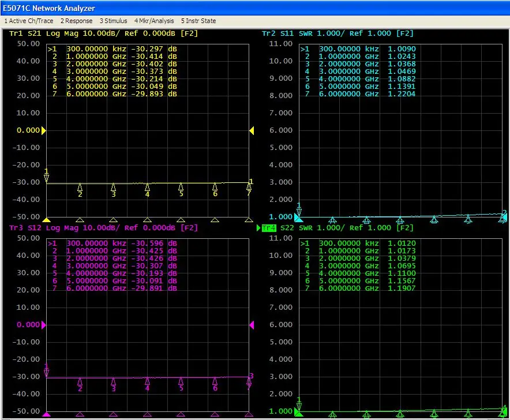Viewport: 510px width, 420px height.
Task: Click the cyan reference triangle at 1.000 on Tr2
Action: [x=298, y=217]
